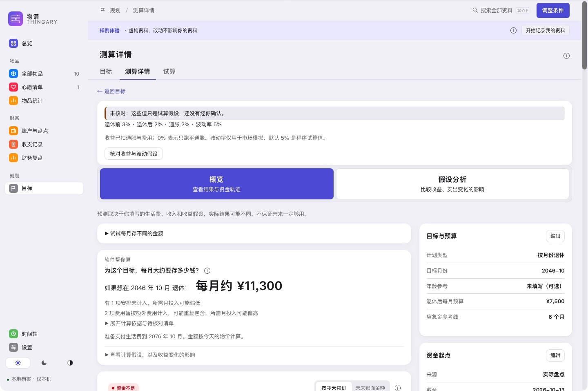Screen dimensions: 588x391
Task: Click info icon beside 未来账面金额 toggle
Action: (x=398, y=388)
